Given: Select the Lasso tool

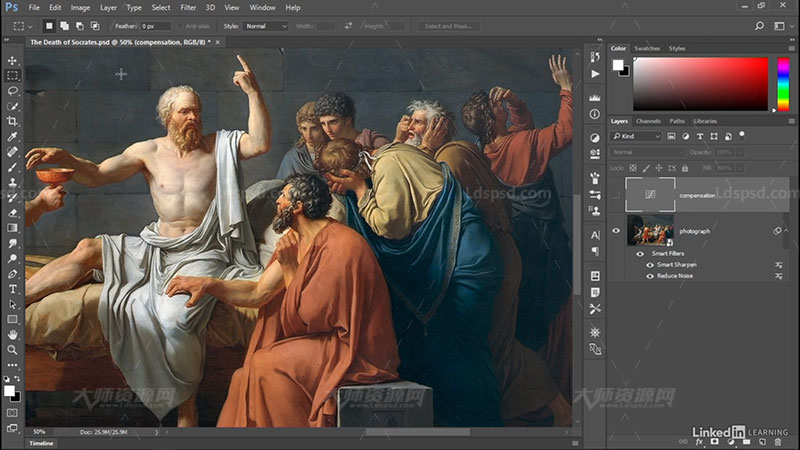Looking at the screenshot, I should (x=12, y=91).
